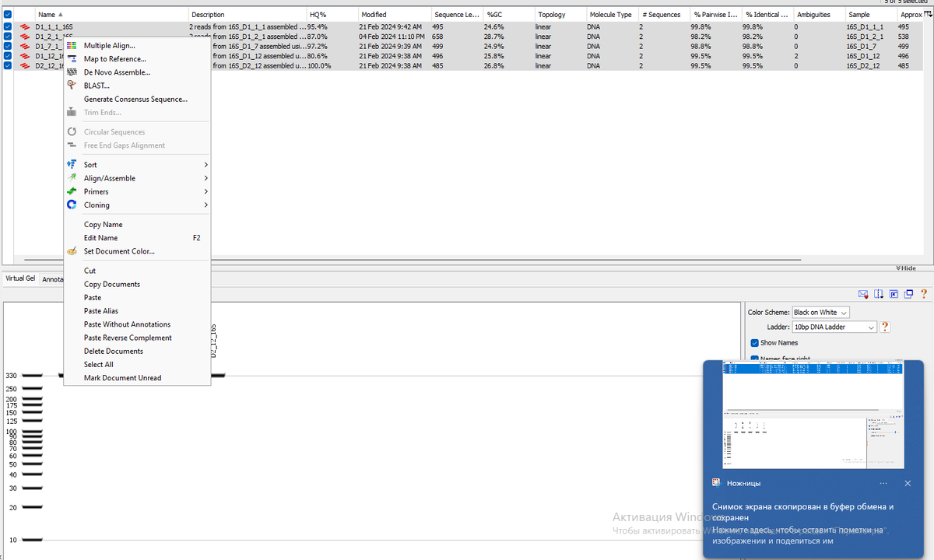The image size is (934, 560).
Task: Open the Color Scheme dropdown
Action: point(820,312)
